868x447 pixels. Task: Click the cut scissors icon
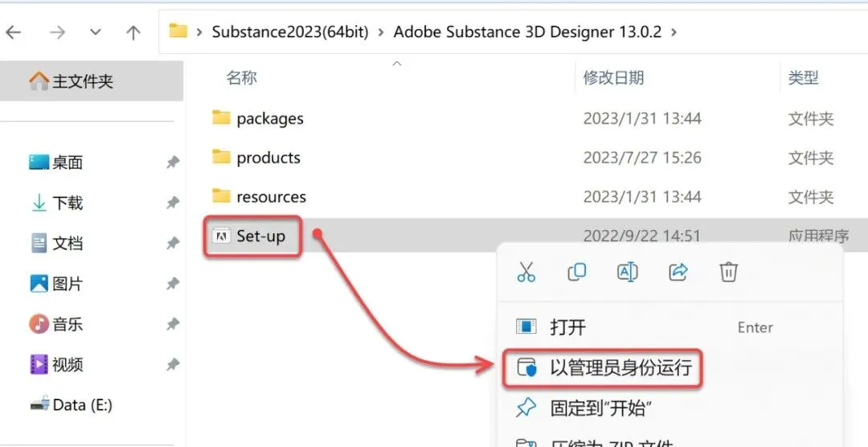click(x=526, y=273)
